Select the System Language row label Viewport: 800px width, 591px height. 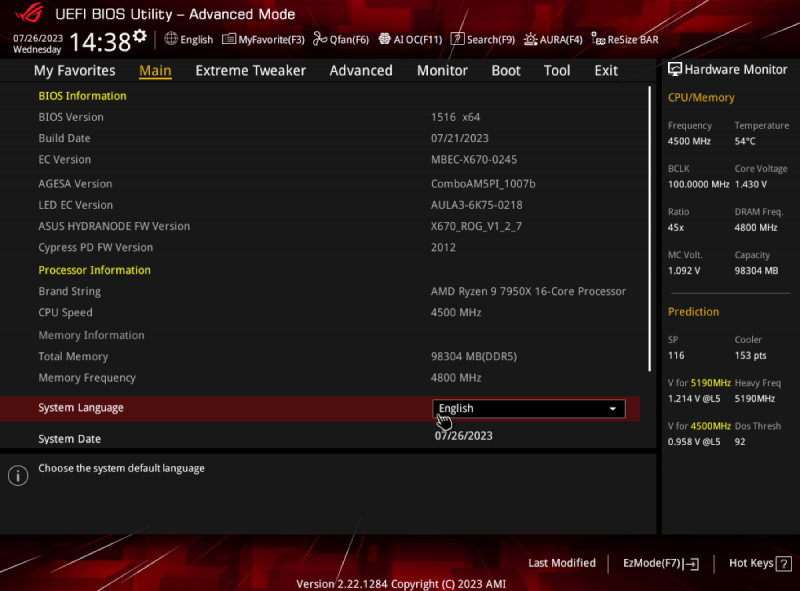click(x=81, y=408)
